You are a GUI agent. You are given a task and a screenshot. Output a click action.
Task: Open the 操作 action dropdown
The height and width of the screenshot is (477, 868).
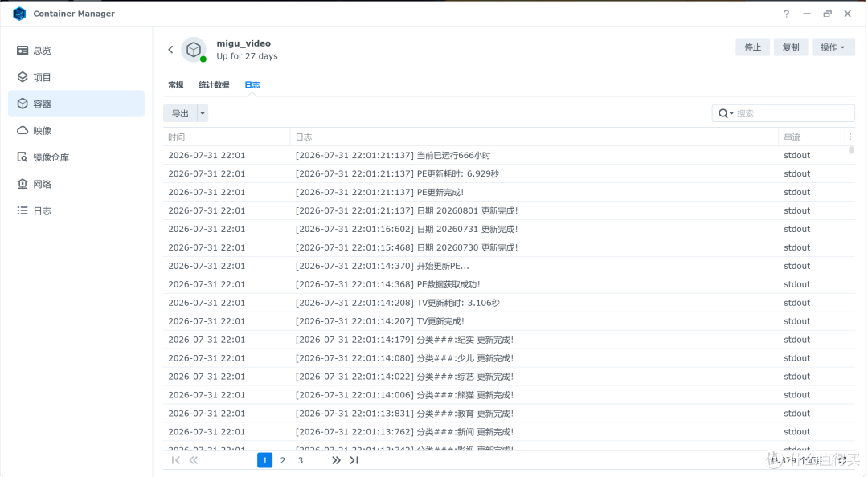point(833,47)
